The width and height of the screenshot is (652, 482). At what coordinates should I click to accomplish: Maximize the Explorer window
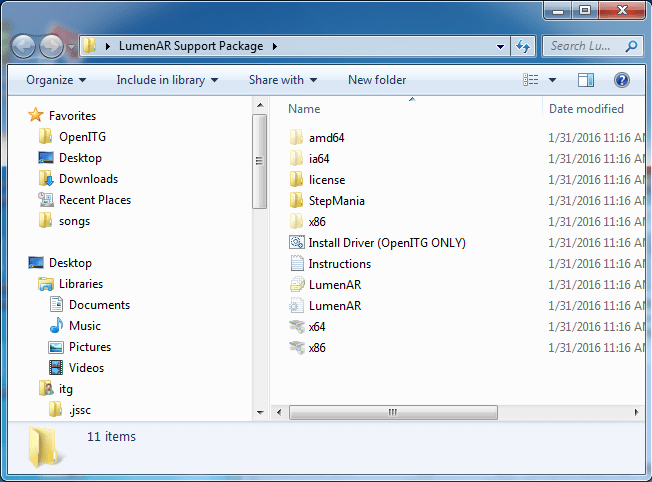[x=585, y=10]
